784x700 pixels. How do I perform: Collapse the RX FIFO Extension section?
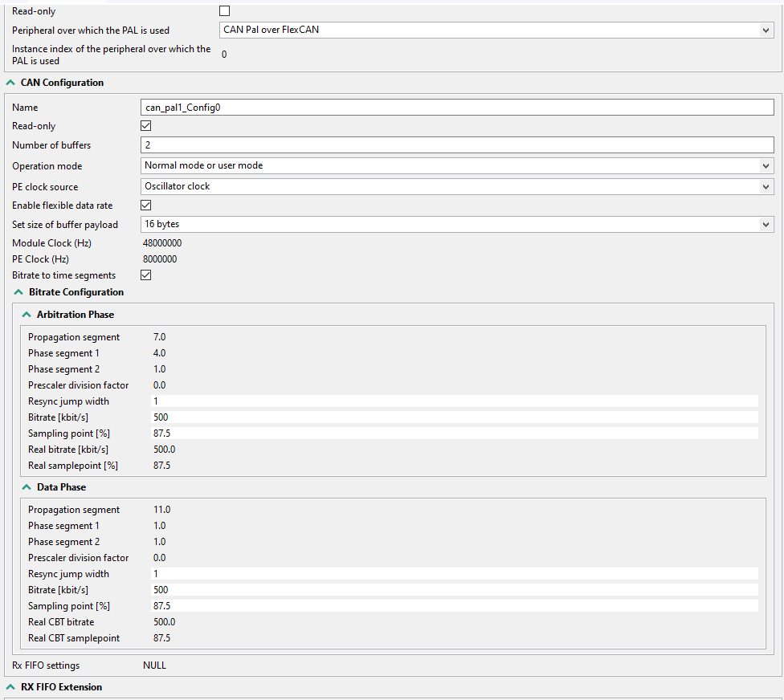coord(10,687)
